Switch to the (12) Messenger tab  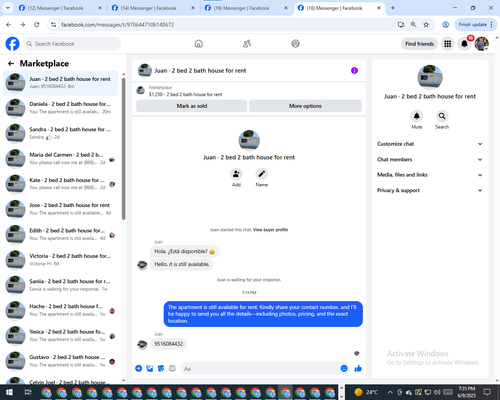pyautogui.click(x=61, y=8)
